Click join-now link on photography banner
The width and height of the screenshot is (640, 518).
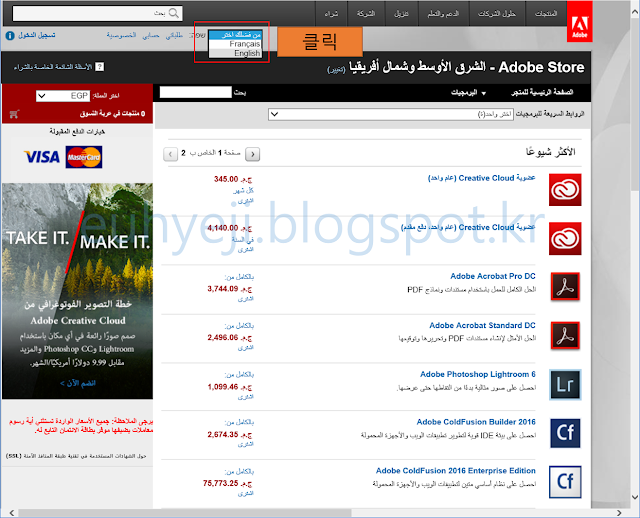coord(78,383)
